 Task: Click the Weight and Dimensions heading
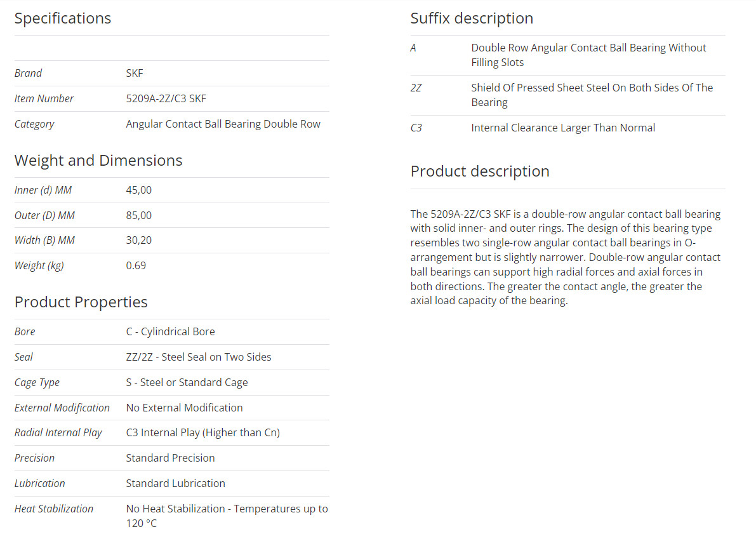coord(98,160)
